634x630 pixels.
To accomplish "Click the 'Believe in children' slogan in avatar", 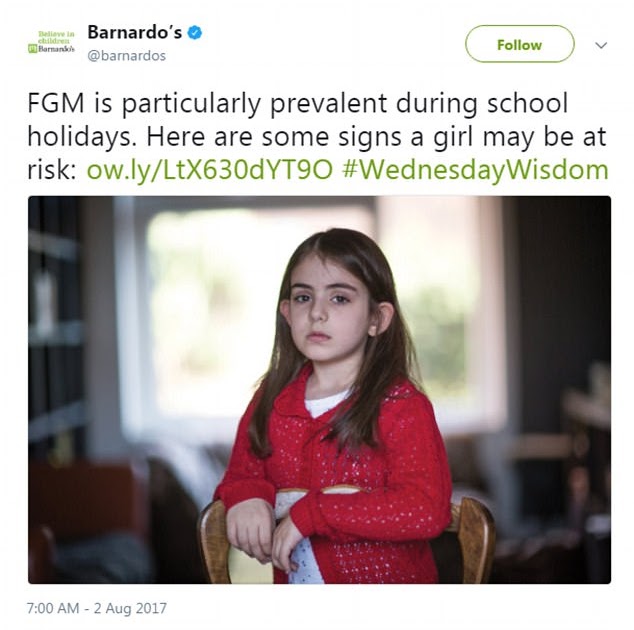I will point(56,37).
